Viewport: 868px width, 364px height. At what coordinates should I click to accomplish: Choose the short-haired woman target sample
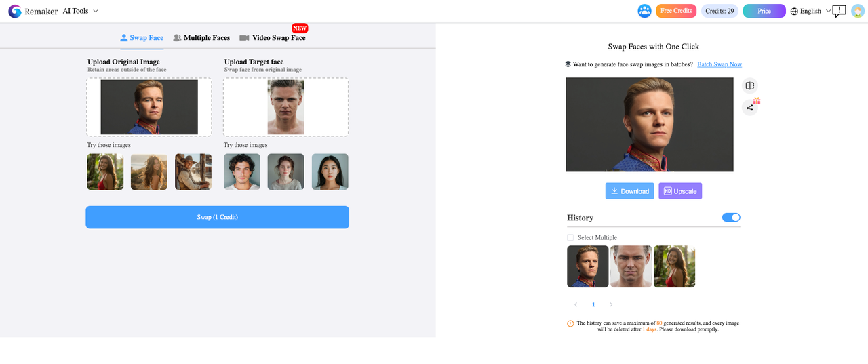click(285, 171)
